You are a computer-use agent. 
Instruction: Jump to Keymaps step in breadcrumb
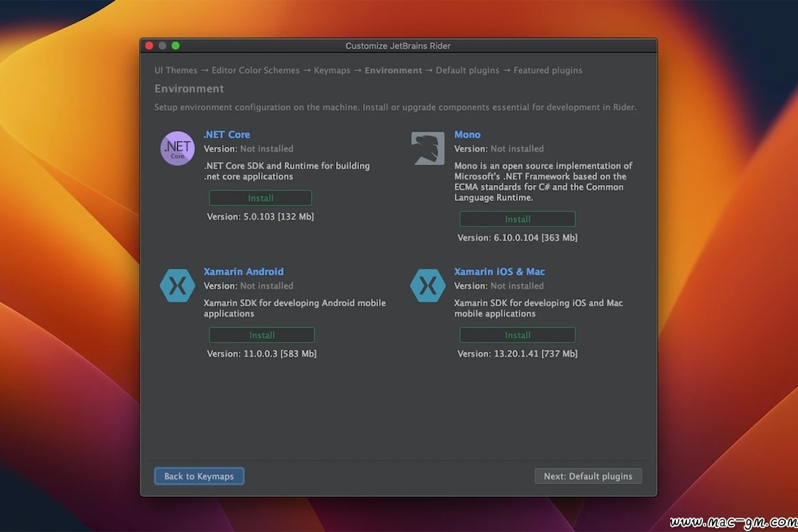coord(332,70)
